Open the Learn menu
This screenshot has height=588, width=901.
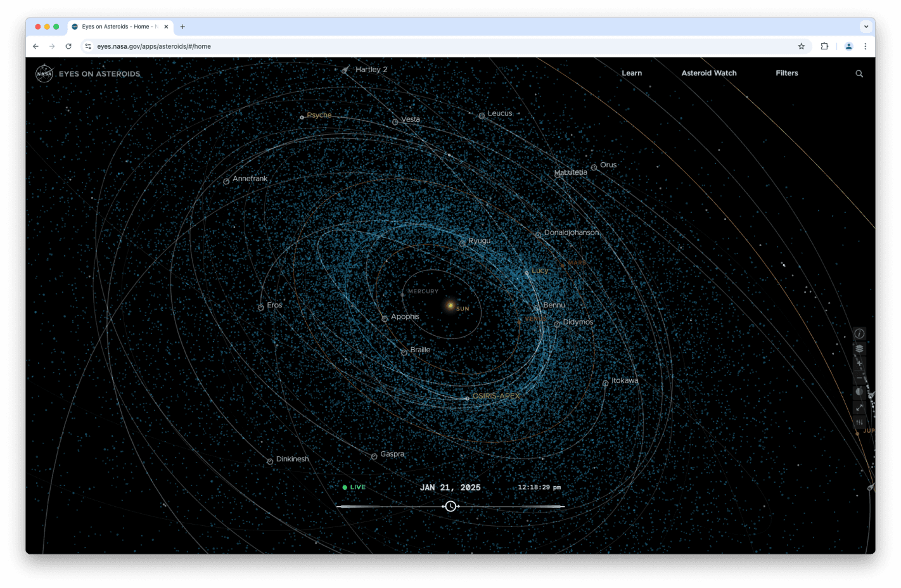tap(631, 73)
